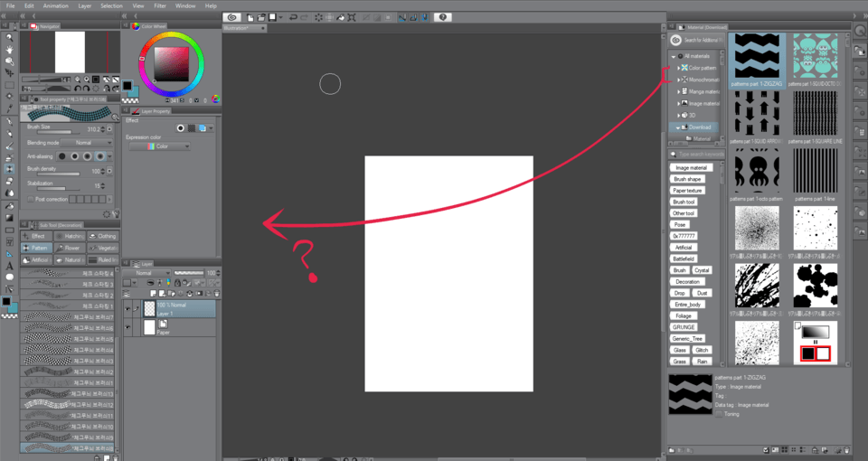
Task: Collapse the All materials tree node
Action: 674,56
